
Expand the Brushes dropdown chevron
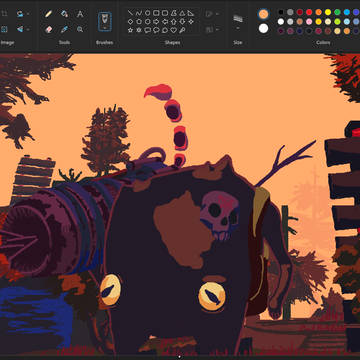pos(105,27)
